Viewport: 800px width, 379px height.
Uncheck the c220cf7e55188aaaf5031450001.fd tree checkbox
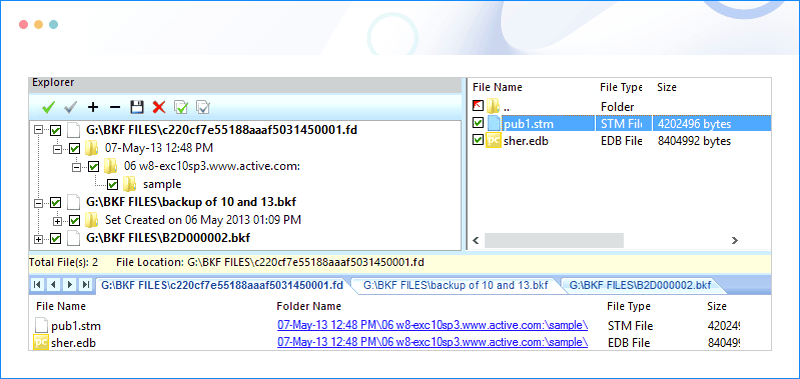56,131
